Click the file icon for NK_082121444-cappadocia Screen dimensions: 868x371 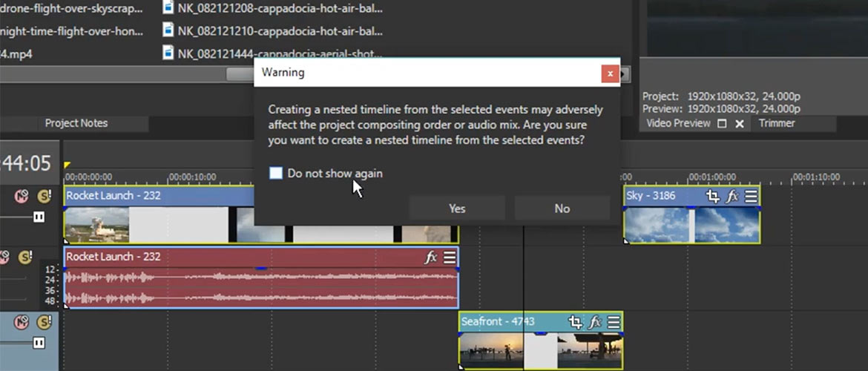pos(168,53)
